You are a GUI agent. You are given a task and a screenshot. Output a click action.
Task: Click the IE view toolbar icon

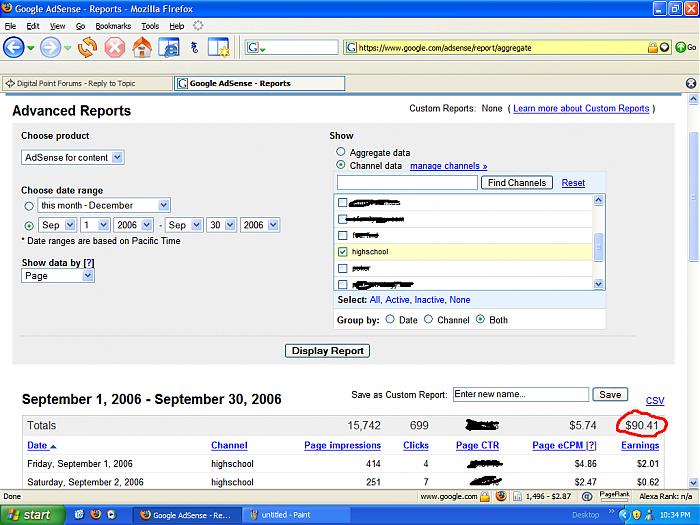tap(169, 47)
